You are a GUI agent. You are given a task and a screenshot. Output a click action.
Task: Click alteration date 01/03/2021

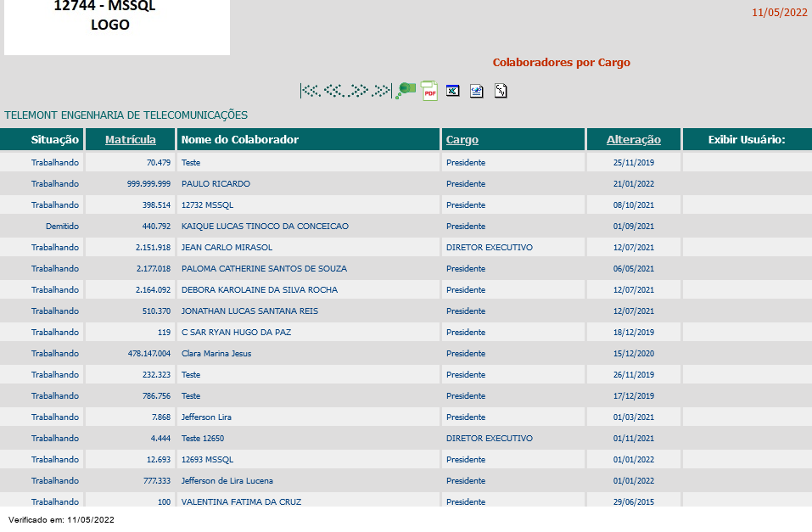pyautogui.click(x=634, y=417)
